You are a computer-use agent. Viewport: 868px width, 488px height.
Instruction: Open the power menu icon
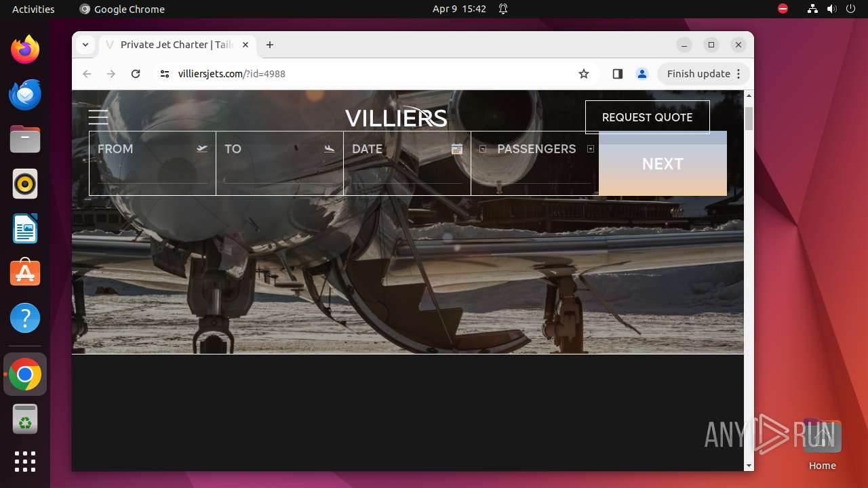pos(850,9)
